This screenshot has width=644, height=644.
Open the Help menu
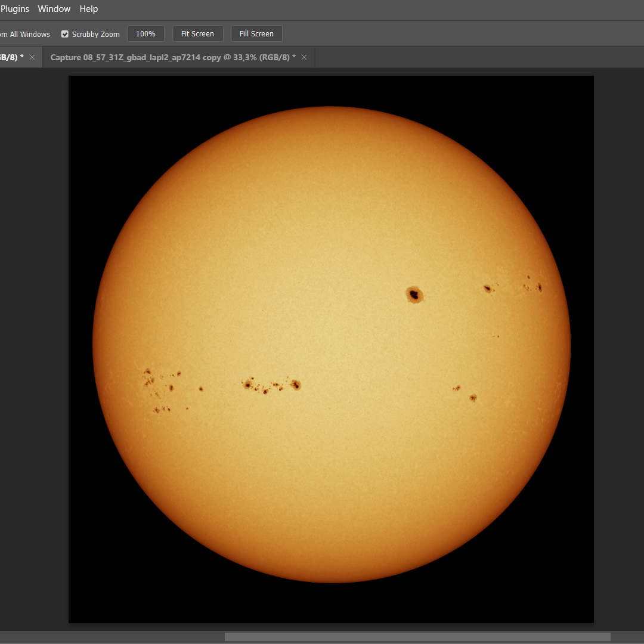pos(89,9)
